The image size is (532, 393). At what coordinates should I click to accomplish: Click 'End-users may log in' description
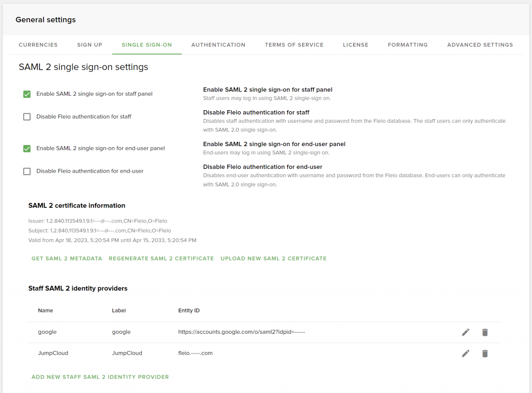pos(267,153)
